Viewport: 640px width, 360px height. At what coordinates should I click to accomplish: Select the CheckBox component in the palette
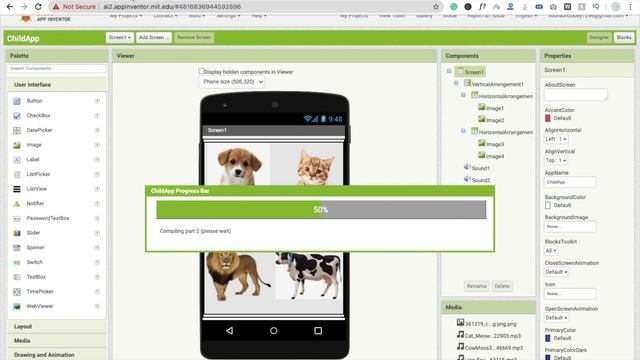point(38,116)
